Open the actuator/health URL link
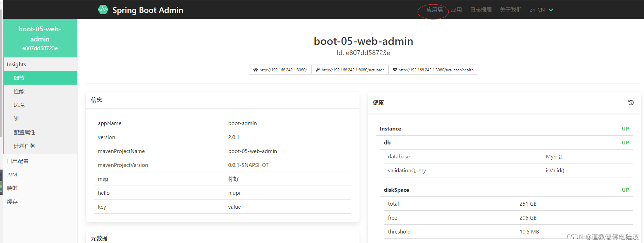644x243 pixels. [433, 70]
